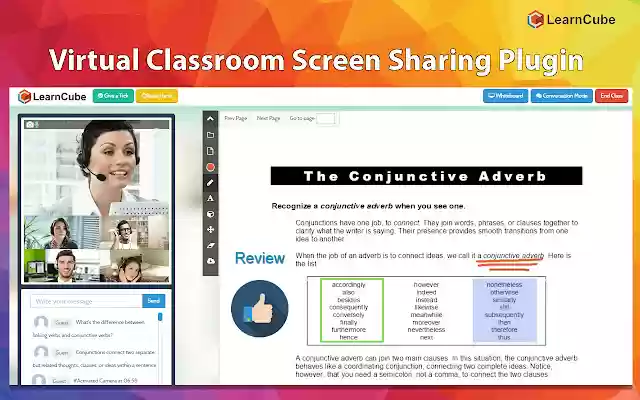Click 'The Conjunctive Adverb' title banner

(x=427, y=176)
